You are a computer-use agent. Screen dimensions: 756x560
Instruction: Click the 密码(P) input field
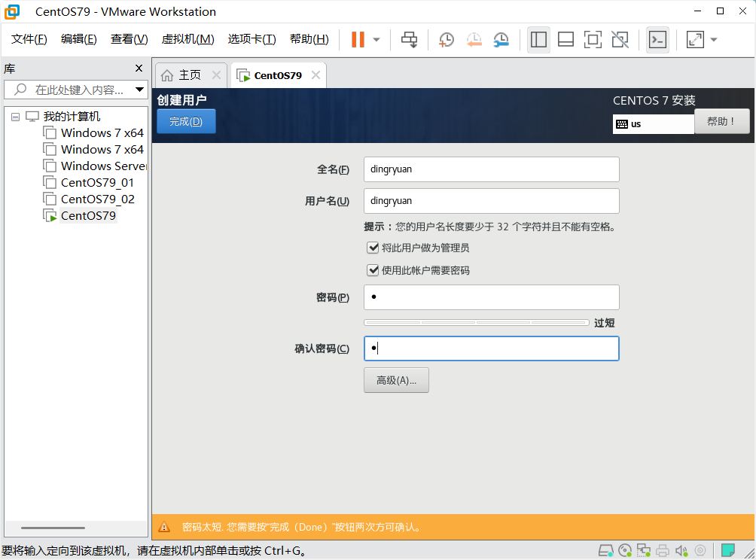click(491, 297)
